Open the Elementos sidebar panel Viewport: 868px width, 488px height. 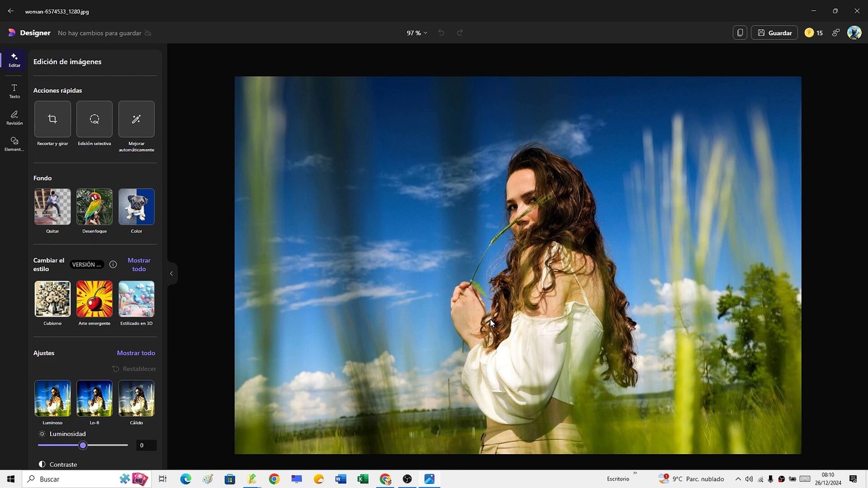click(x=14, y=144)
